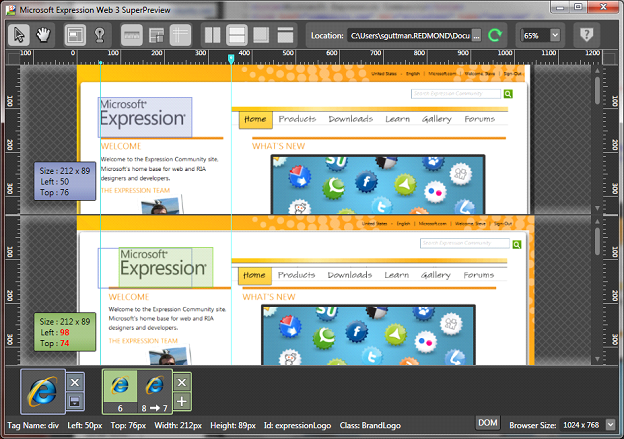Select IE 8 to 7 compatibility browser
Image resolution: width=624 pixels, height=439 pixels.
point(154,392)
